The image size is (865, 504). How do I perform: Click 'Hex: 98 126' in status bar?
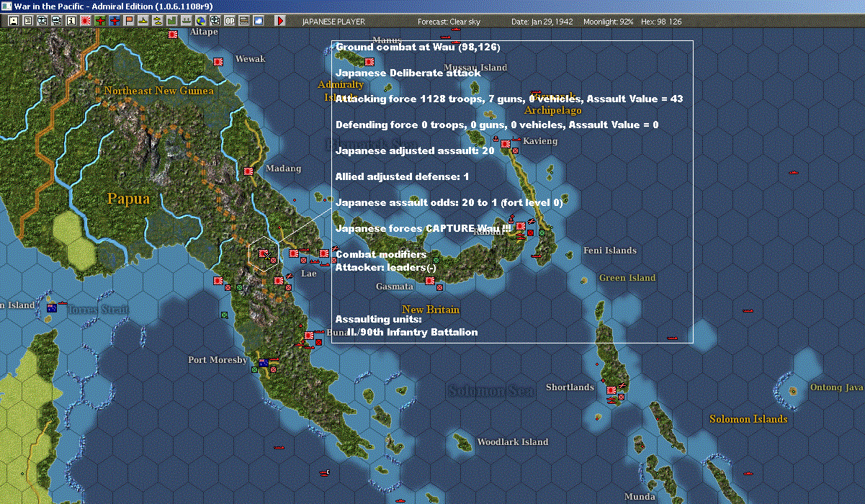(x=660, y=22)
